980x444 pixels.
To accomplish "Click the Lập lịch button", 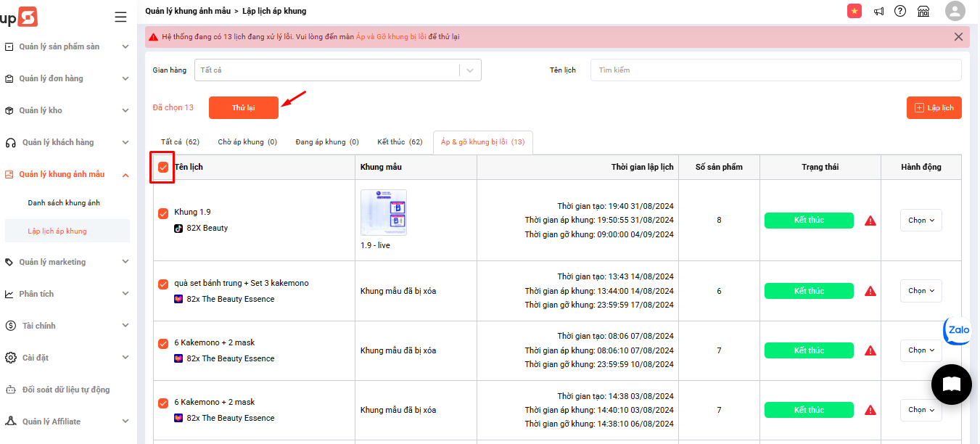I will [x=934, y=107].
